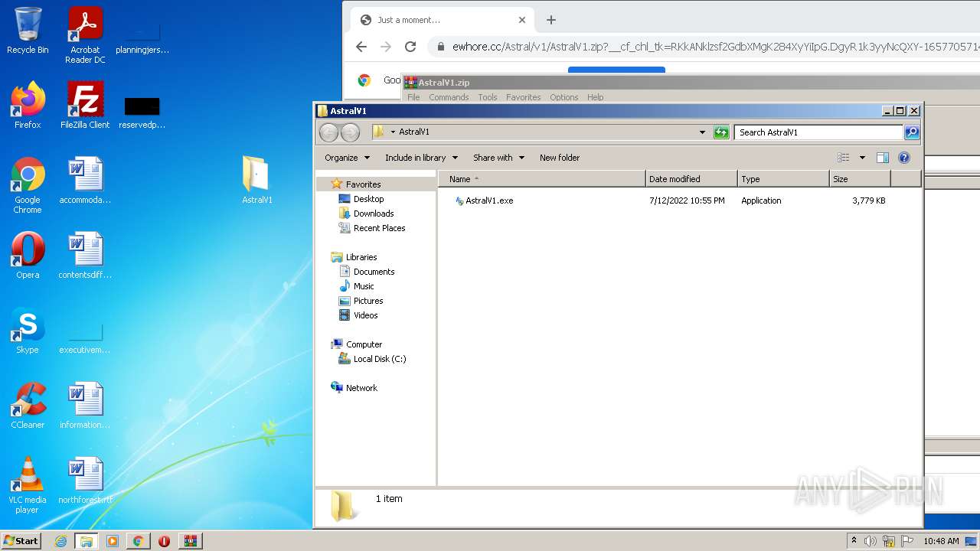Screen dimensions: 980x551
Task: Expand address bar history dropdown
Action: tap(702, 132)
